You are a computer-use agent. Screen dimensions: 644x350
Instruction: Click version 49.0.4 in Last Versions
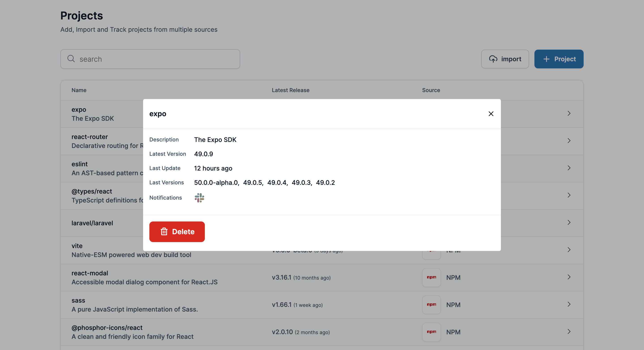[x=277, y=183]
